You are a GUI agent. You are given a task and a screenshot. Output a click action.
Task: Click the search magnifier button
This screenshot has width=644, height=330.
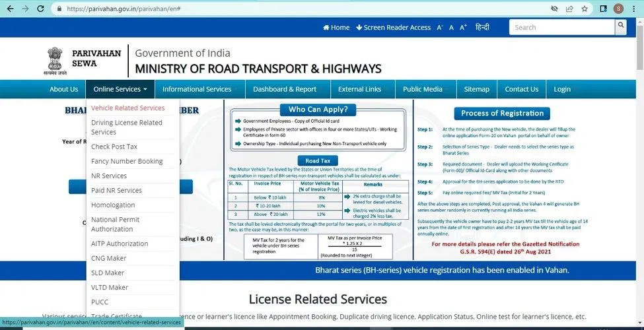coord(621,27)
